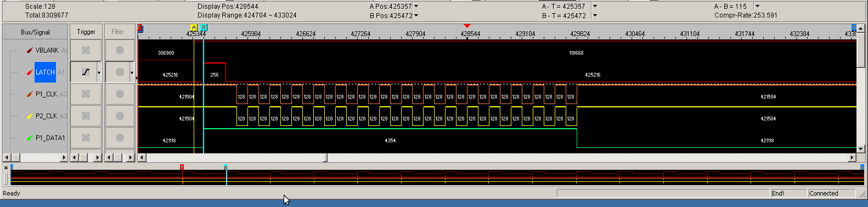Toggle filter for VBLANK signal
The height and width of the screenshot is (207, 868).
coord(120,50)
